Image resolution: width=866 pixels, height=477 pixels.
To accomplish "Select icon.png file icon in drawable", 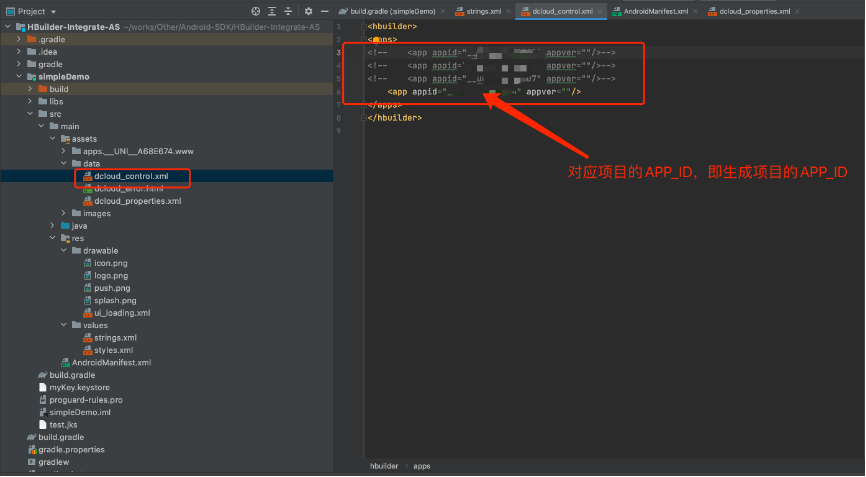I will tap(87, 263).
